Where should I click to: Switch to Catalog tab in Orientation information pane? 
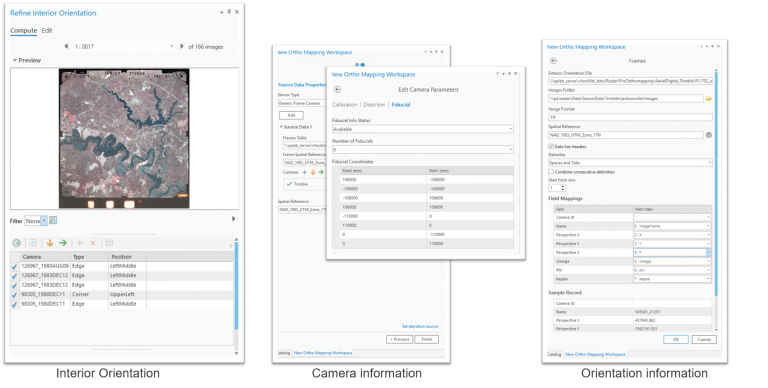[554, 354]
